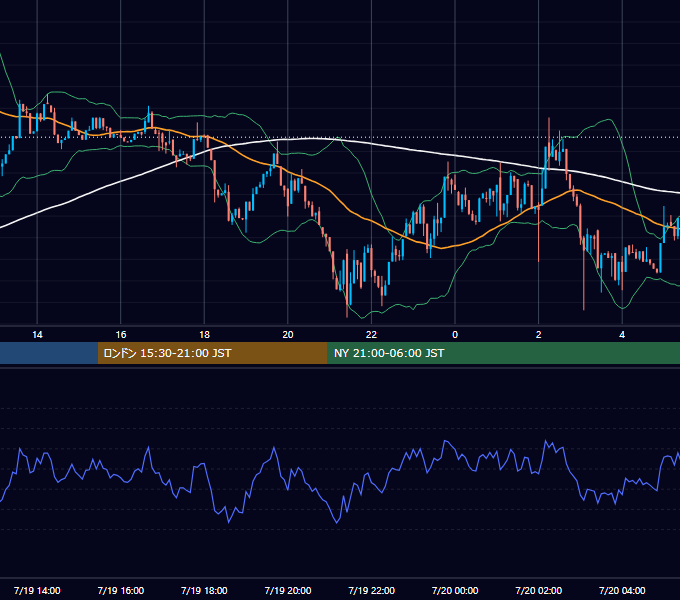Click the upper time axis label 20

288,335
